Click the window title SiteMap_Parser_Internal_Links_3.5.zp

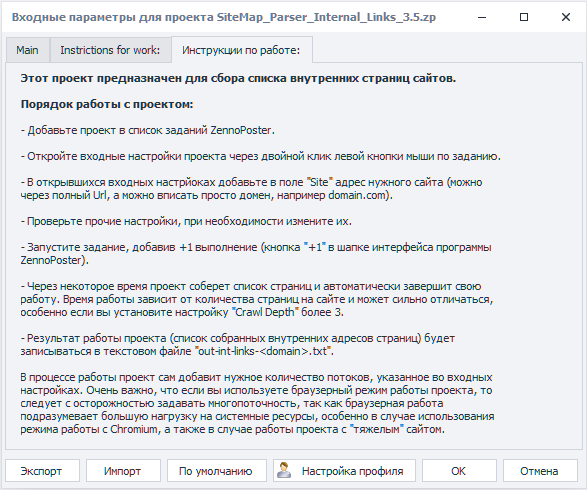point(326,17)
